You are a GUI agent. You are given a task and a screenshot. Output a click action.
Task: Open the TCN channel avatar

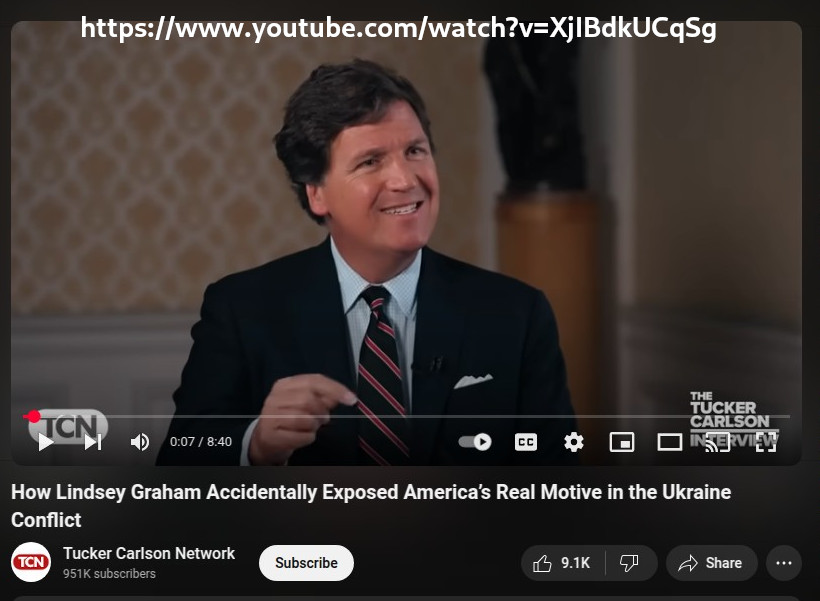pyautogui.click(x=31, y=562)
